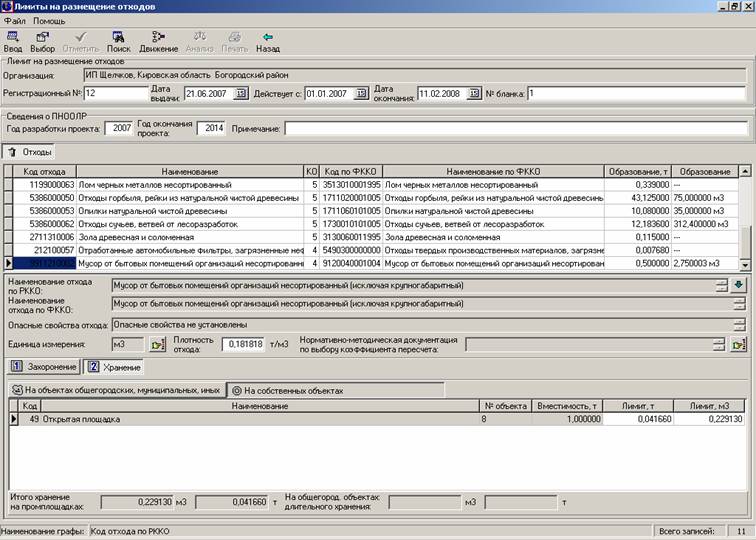Screen dimensions: 756x540
Task: Open calendar for Дата окончания date
Action: click(474, 94)
